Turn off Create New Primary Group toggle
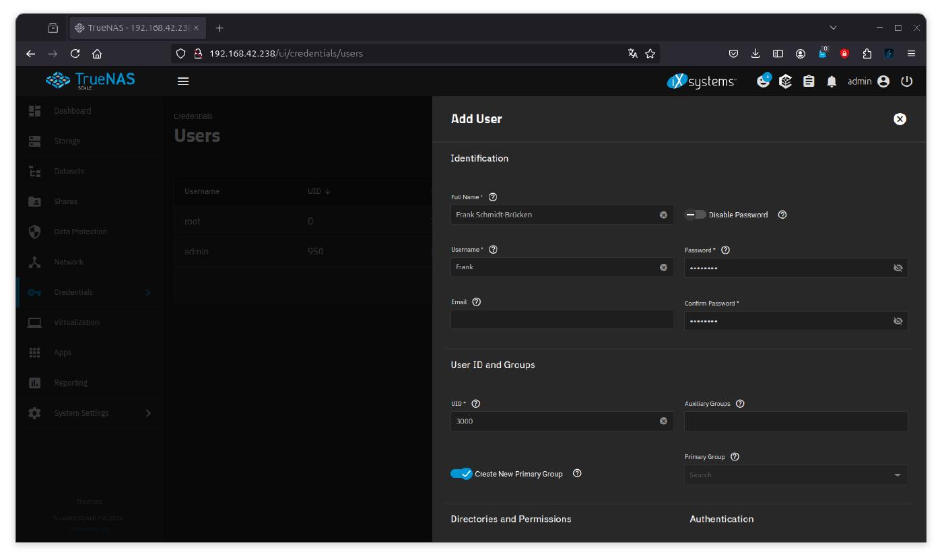Viewport: 942px width, 560px height. [461, 474]
